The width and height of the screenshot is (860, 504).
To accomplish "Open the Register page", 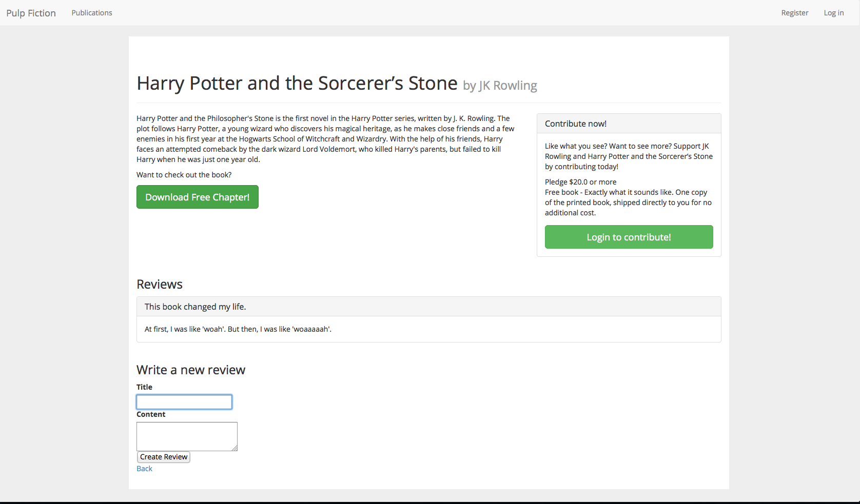I will 795,13.
